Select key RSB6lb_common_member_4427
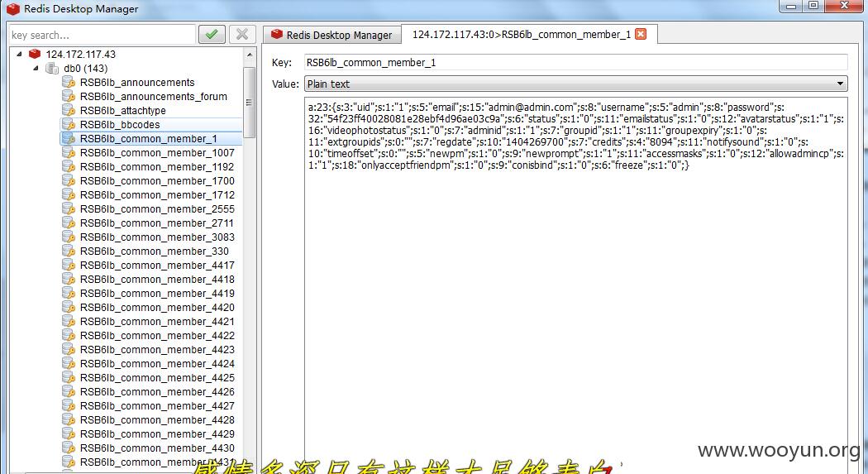Viewport: 868px width, 474px height. pyautogui.click(x=157, y=406)
